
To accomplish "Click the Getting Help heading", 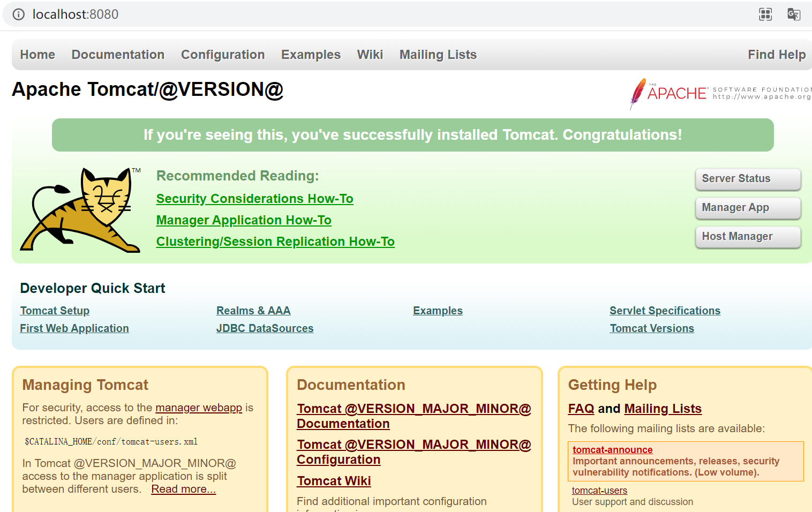I will [612, 385].
